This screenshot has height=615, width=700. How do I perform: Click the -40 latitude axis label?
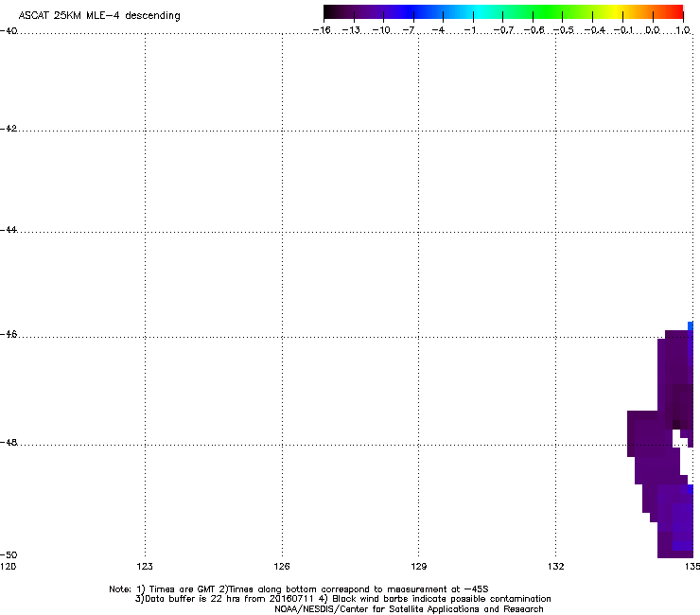click(9, 31)
